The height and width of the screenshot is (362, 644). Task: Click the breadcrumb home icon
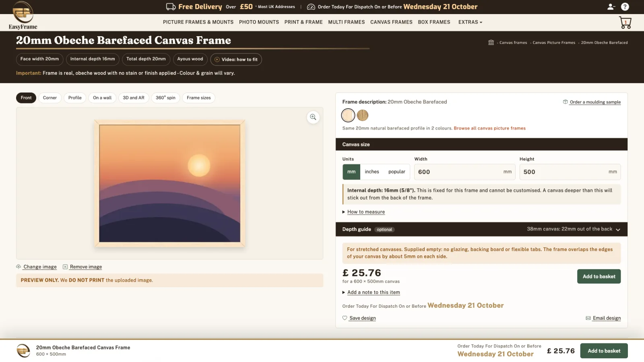(491, 42)
